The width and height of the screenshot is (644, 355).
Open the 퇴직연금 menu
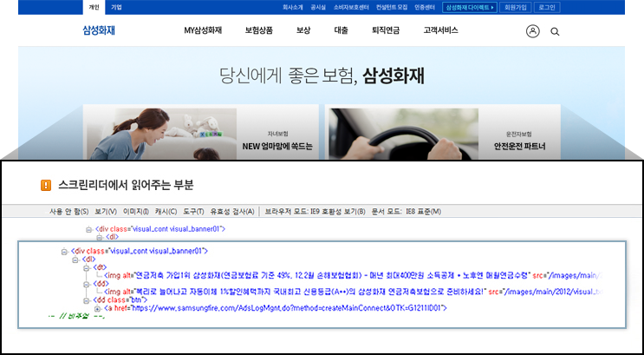[386, 30]
